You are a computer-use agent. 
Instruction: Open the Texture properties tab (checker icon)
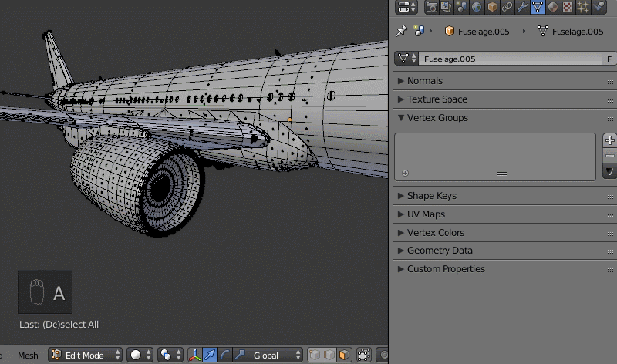568,7
